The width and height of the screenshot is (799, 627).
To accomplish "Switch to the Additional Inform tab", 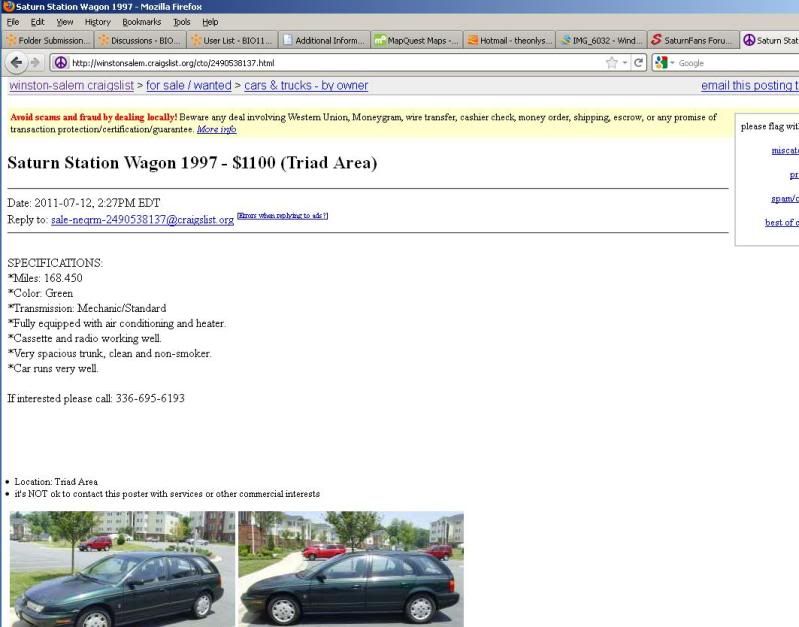I will (x=324, y=40).
